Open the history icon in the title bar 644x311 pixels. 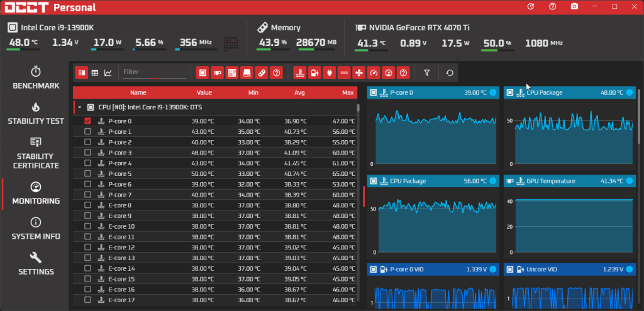click(531, 6)
